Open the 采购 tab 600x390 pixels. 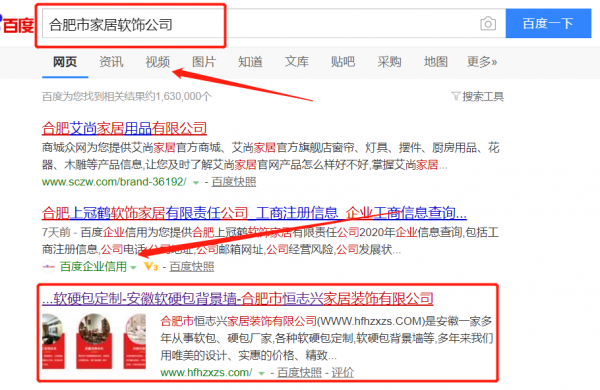click(x=389, y=62)
